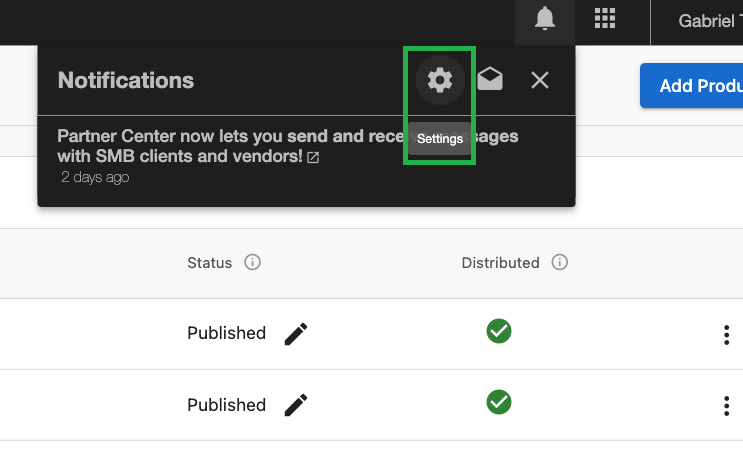Viewport: 743px width, 451px height.
Task: Click the Notifications panel heading
Action: pos(126,80)
